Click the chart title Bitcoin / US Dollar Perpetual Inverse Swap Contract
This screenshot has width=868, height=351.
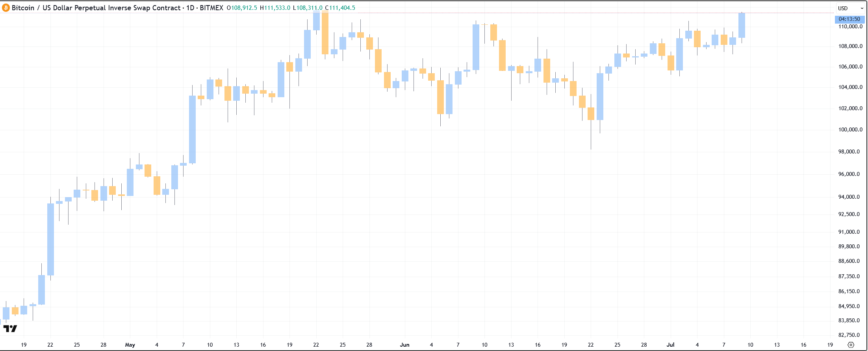pyautogui.click(x=96, y=8)
